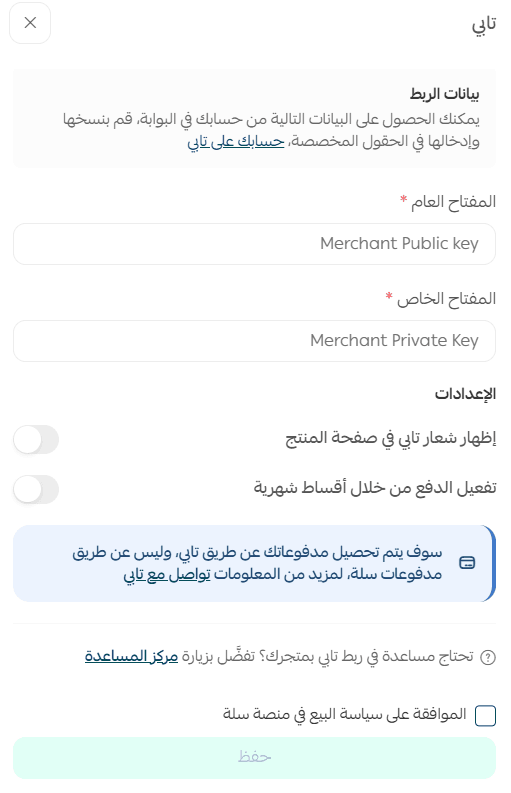
Task: Check the Salla selling policy agreement box
Action: (x=485, y=716)
